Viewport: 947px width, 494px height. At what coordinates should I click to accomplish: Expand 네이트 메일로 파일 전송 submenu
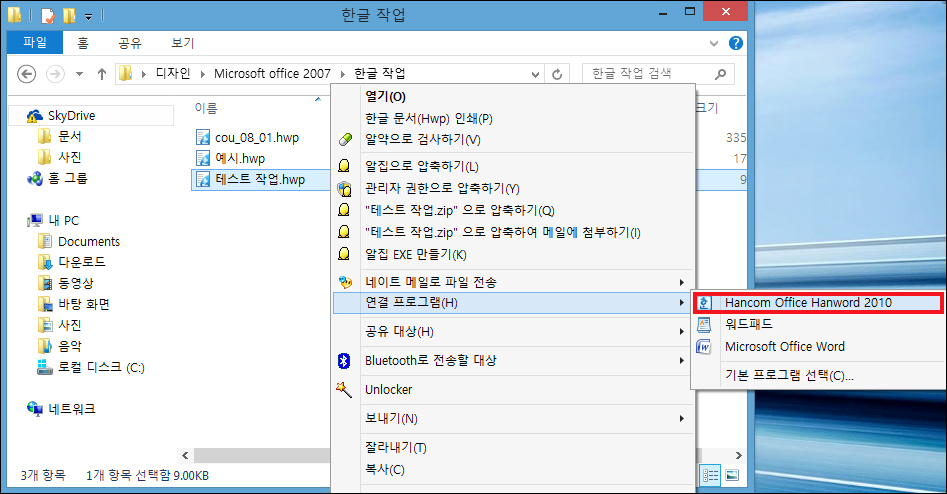pyautogui.click(x=513, y=282)
